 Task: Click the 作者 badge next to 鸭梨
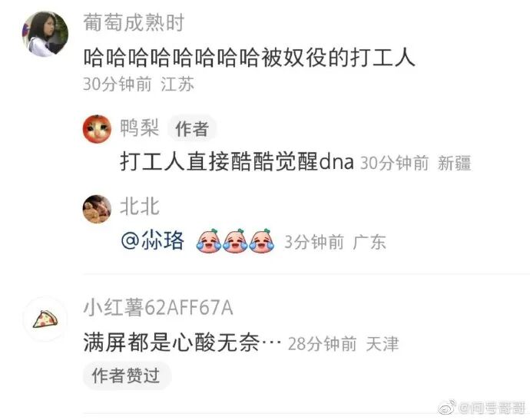pos(192,129)
